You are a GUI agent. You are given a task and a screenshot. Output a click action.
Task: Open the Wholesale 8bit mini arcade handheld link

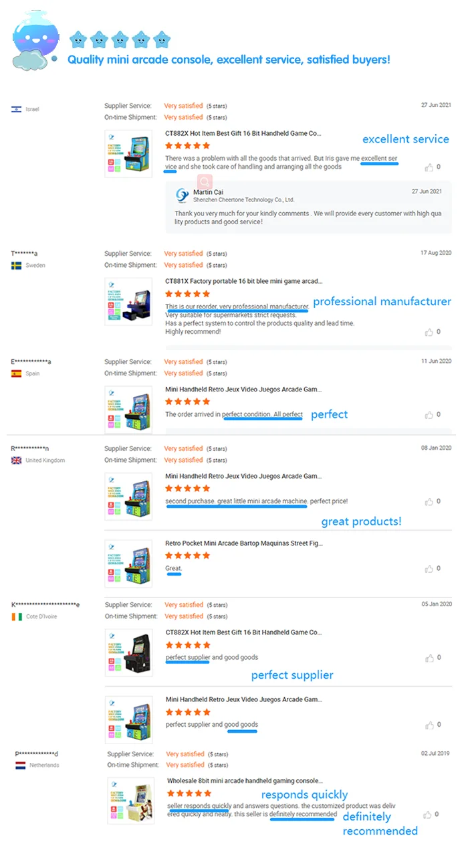(245, 780)
